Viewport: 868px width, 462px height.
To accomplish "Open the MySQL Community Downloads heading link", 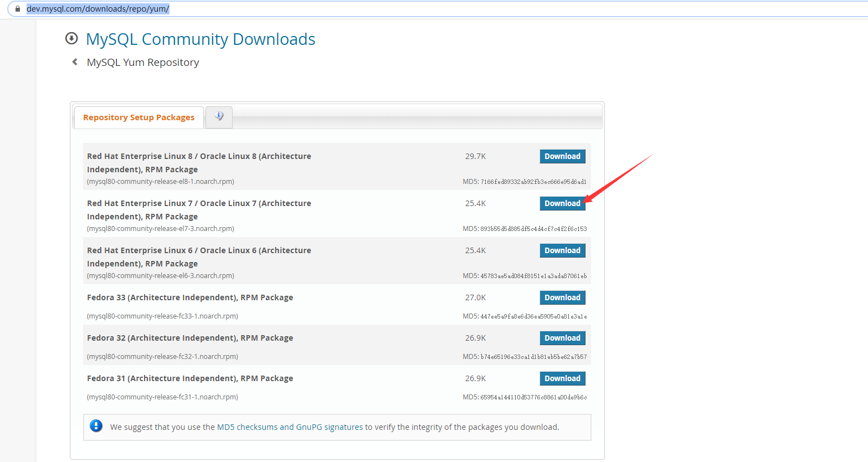I will pyautogui.click(x=201, y=39).
